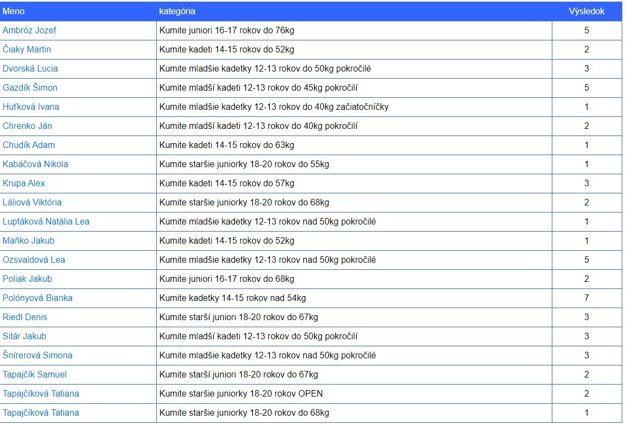This screenshot has height=425, width=625.
Task: Select Polónyová Bianka name link
Action: (37, 298)
